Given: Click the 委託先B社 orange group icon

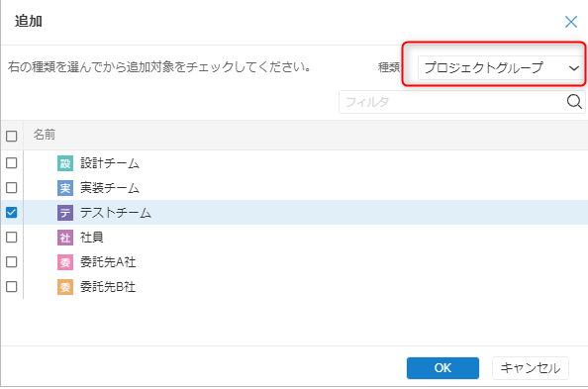Looking at the screenshot, I should click(x=65, y=287).
